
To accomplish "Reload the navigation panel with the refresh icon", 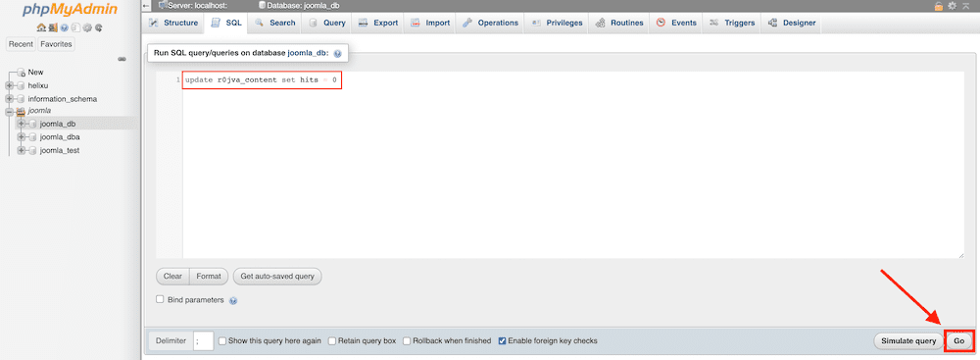I will tap(98, 27).
